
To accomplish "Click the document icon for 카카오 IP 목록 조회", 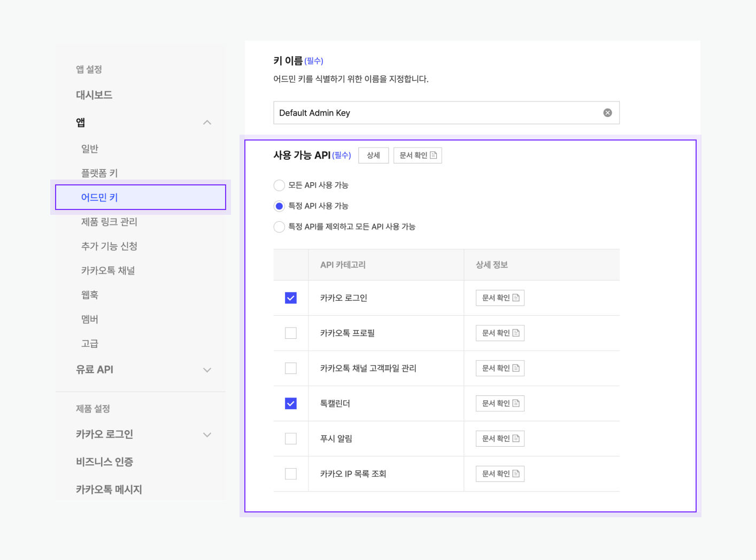I will tap(516, 473).
